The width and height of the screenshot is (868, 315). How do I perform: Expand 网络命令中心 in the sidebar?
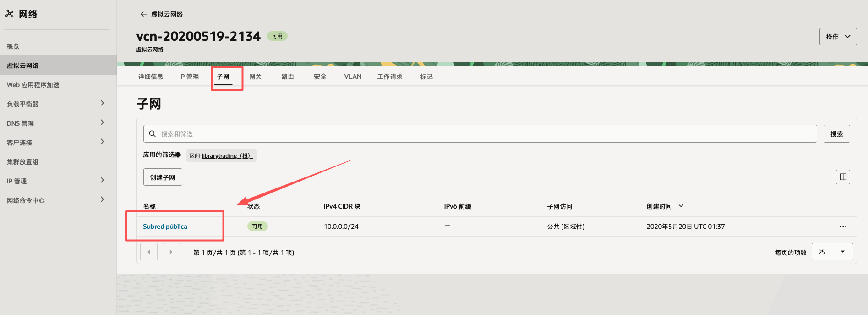(x=102, y=199)
